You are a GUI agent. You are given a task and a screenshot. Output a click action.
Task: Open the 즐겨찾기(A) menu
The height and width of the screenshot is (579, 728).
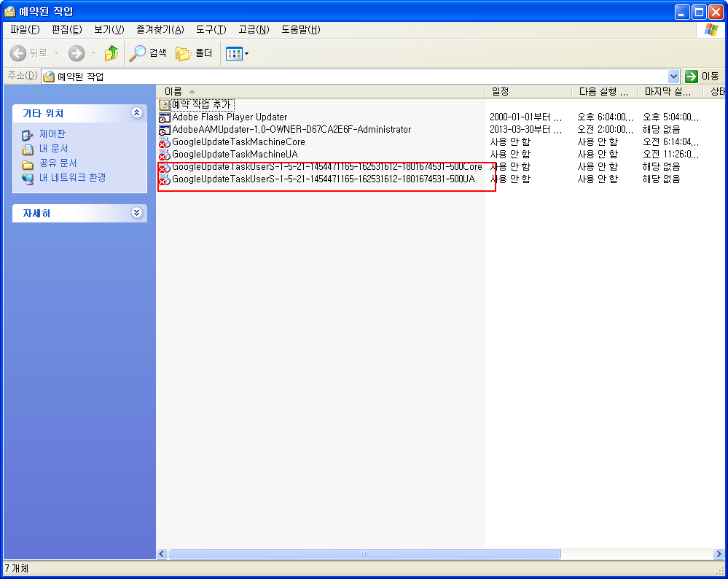[x=160, y=30]
